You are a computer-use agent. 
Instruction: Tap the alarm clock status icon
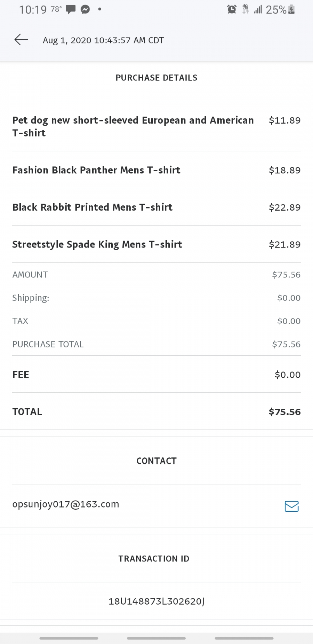[x=232, y=9]
